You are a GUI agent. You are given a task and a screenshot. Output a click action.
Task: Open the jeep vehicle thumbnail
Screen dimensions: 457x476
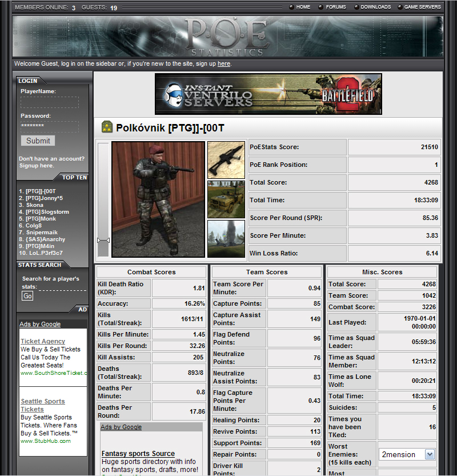pyautogui.click(x=226, y=199)
